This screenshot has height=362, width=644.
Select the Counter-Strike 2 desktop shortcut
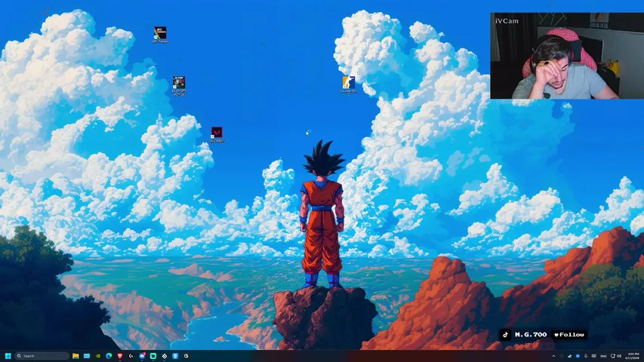[x=349, y=86]
